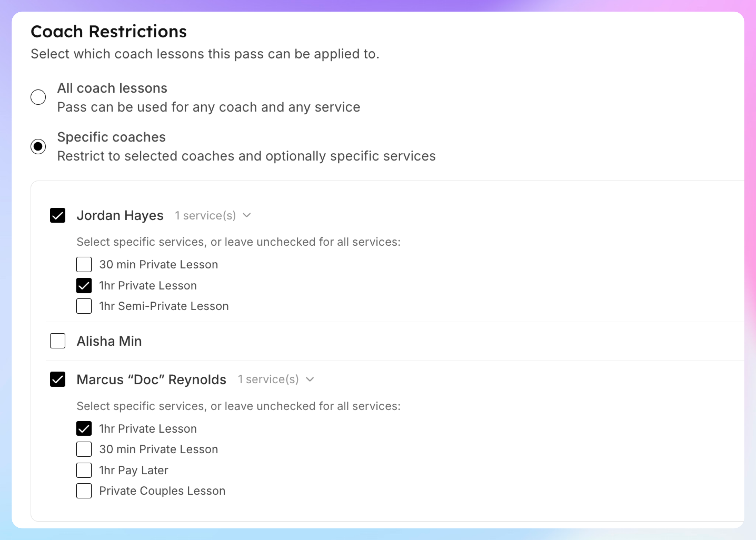Enable the 1hr Semi-Private Lesson checkbox
This screenshot has height=540, width=756.
[x=84, y=306]
